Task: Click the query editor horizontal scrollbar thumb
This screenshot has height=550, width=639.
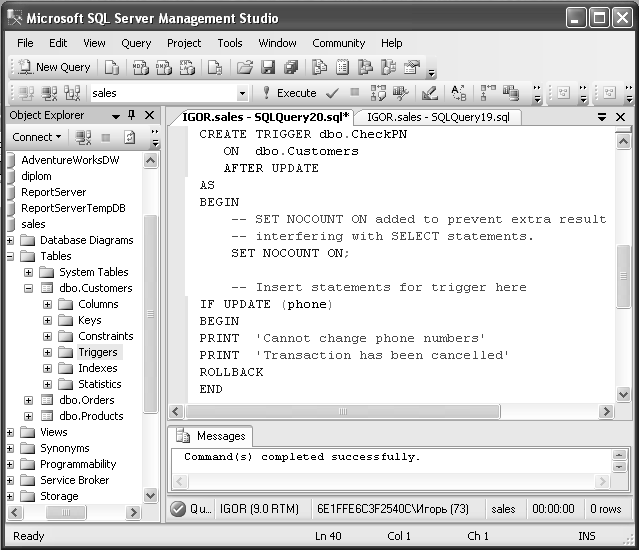Action: pos(343,411)
